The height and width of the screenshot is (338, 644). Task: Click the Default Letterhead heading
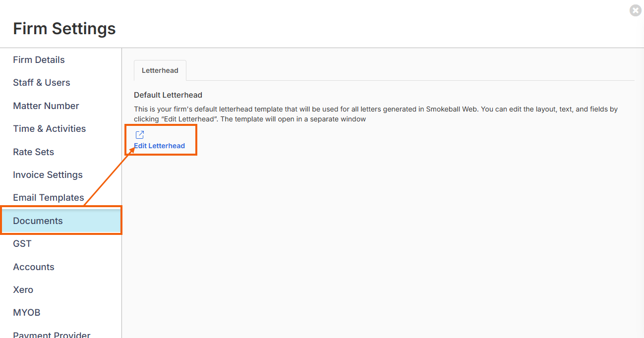168,95
